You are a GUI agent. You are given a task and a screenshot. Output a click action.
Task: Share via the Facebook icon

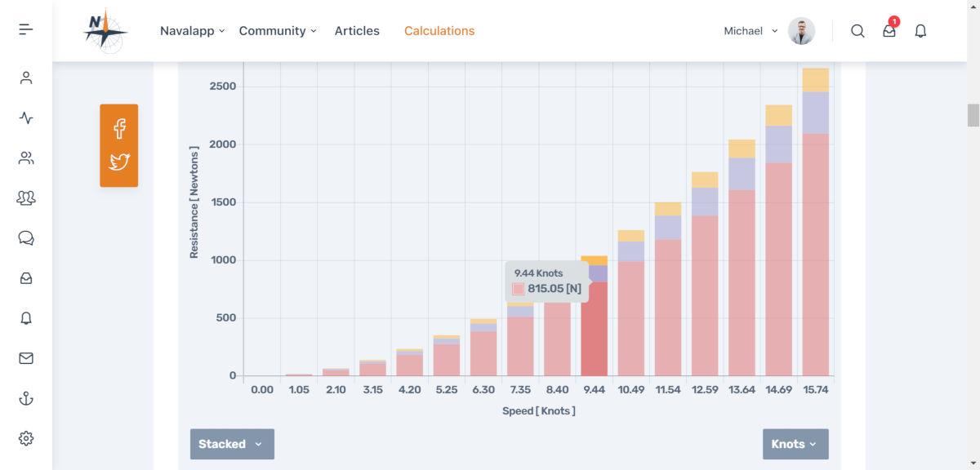pyautogui.click(x=119, y=128)
